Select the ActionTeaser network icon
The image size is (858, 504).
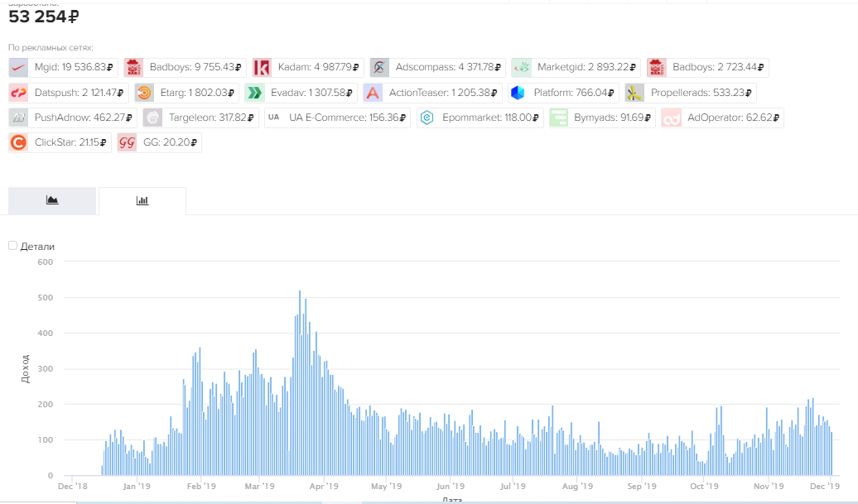373,93
